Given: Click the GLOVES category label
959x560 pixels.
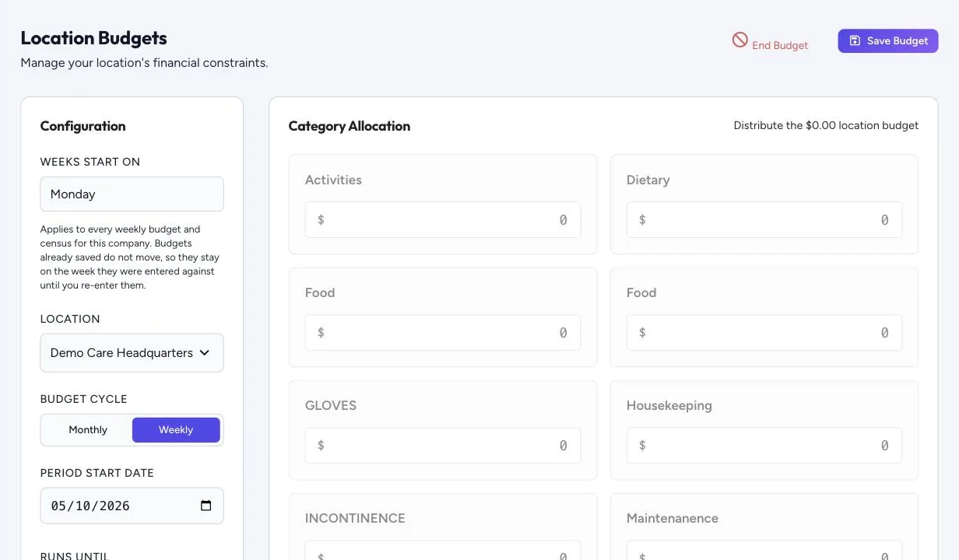Looking at the screenshot, I should coord(331,405).
